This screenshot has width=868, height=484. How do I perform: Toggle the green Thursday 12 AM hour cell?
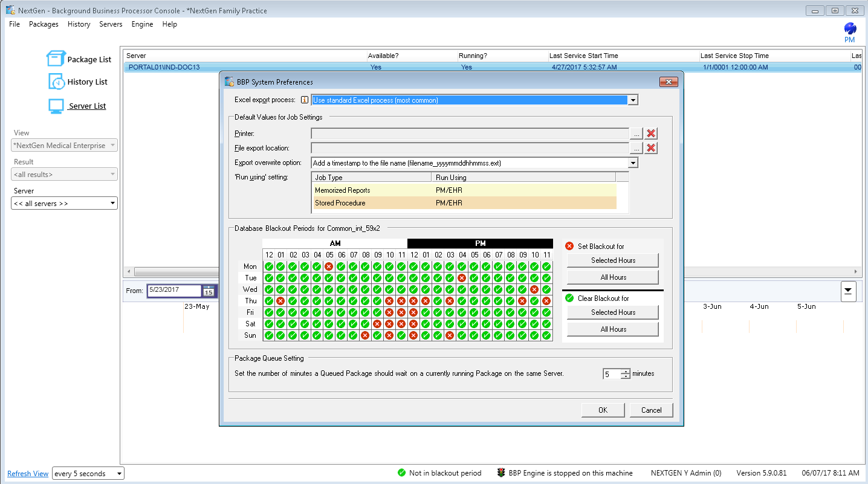268,301
